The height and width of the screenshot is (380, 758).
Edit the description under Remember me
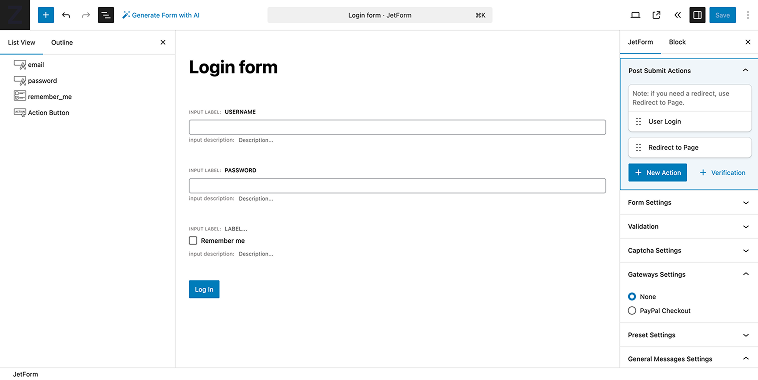[256, 254]
